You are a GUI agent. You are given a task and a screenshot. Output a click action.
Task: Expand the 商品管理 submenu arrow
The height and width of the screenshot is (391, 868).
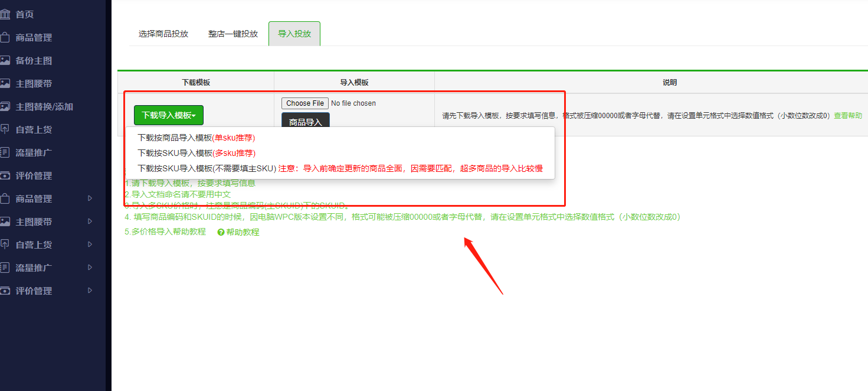pyautogui.click(x=90, y=198)
